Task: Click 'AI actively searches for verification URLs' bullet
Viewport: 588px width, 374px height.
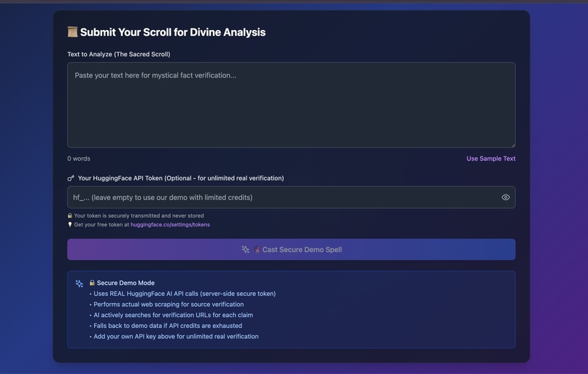Action: coord(173,315)
